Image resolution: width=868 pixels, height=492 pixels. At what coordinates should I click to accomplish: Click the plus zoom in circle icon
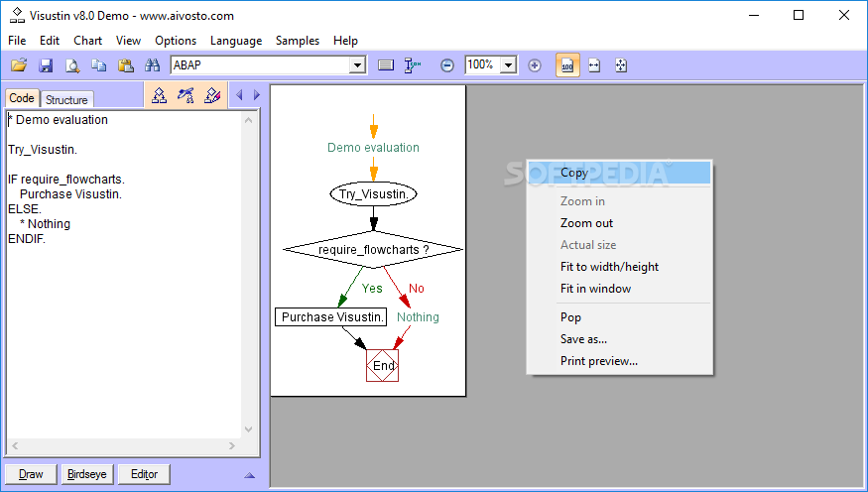pos(535,65)
